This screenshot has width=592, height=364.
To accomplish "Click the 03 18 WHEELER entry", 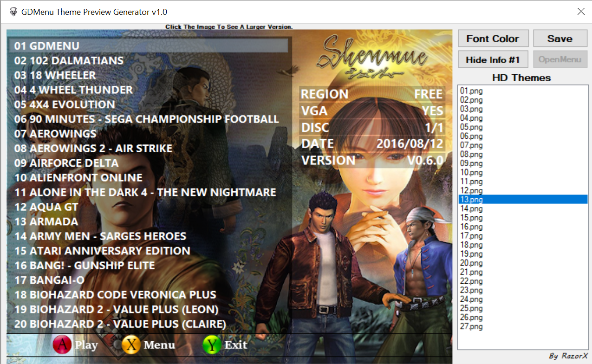I will tap(55, 75).
